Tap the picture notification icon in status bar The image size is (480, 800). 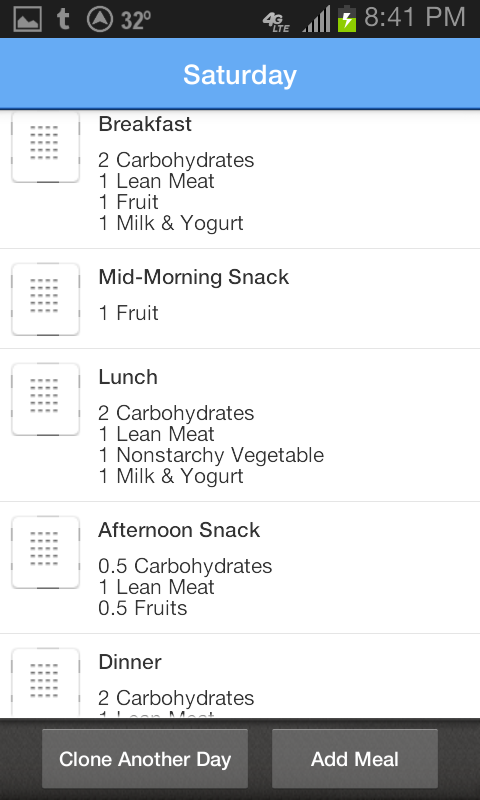(x=28, y=20)
